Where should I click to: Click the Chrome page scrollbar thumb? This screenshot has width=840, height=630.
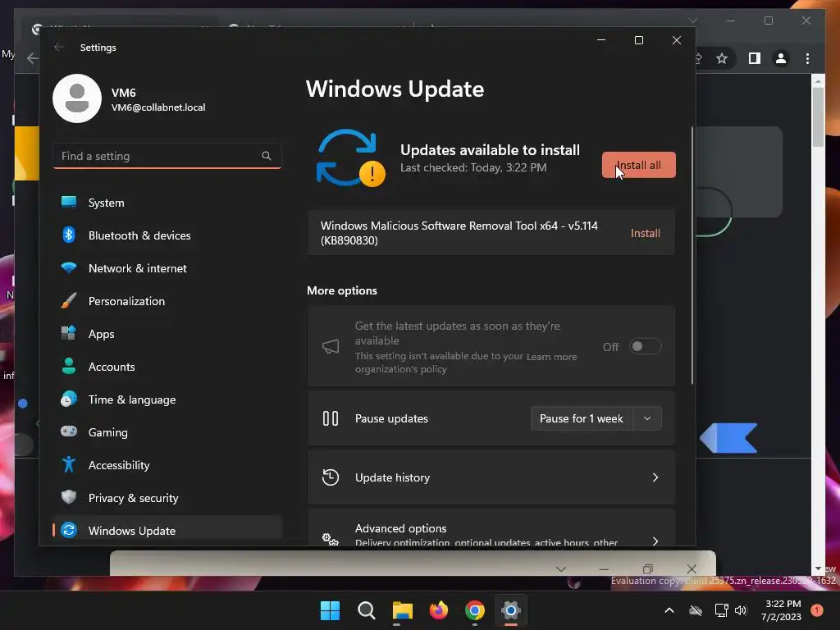(818, 116)
